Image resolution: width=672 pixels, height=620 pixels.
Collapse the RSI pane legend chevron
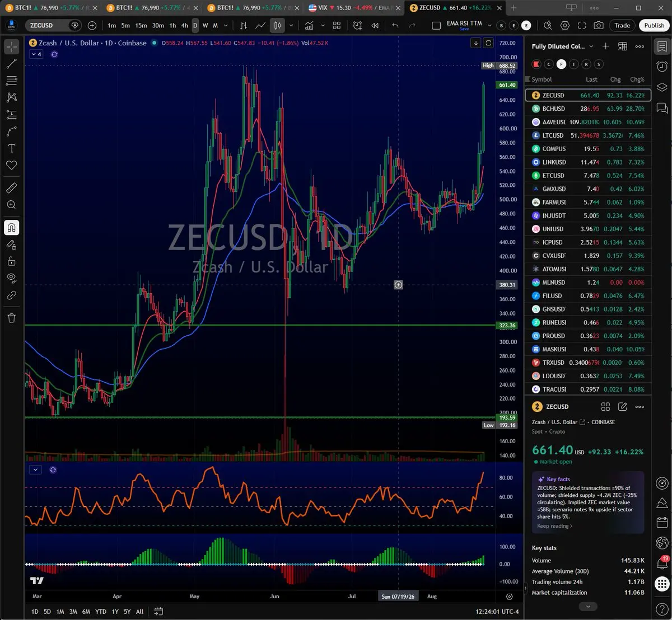coord(35,470)
